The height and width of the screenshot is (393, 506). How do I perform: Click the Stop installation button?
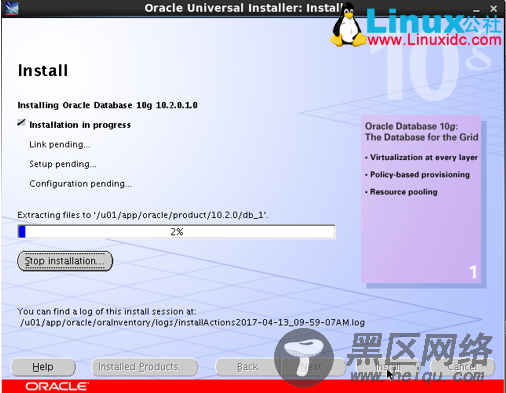coord(65,261)
